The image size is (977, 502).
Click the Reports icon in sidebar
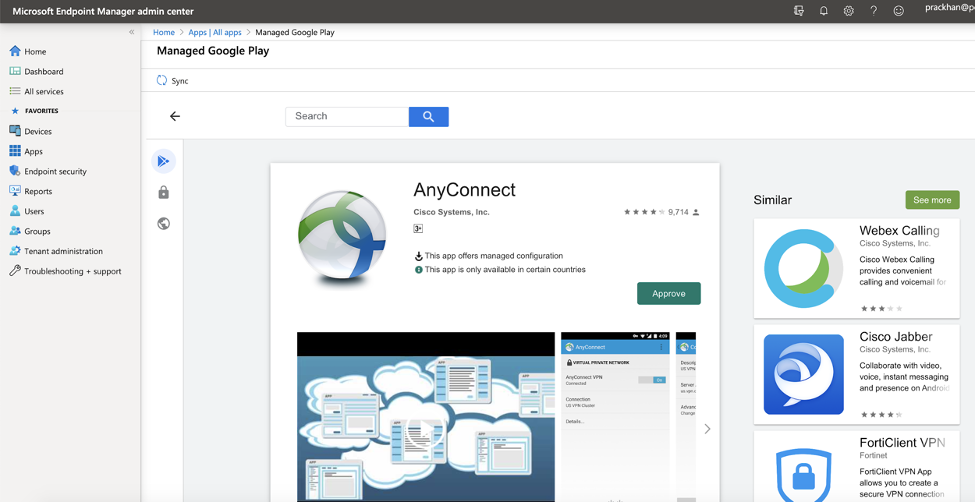(15, 191)
